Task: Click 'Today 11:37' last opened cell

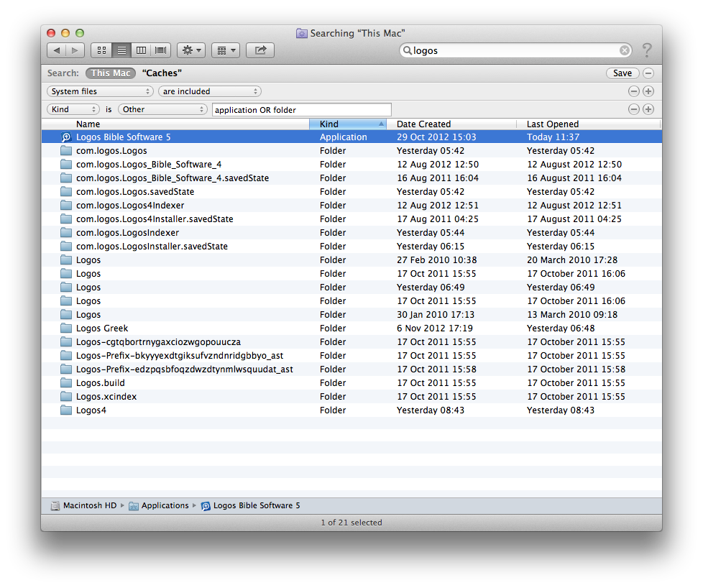Action: point(553,137)
